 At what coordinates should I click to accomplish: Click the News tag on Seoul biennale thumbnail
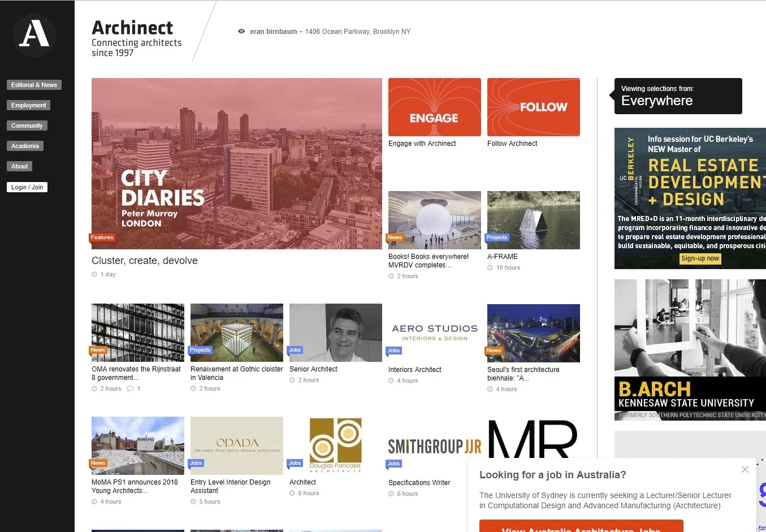pos(494,351)
